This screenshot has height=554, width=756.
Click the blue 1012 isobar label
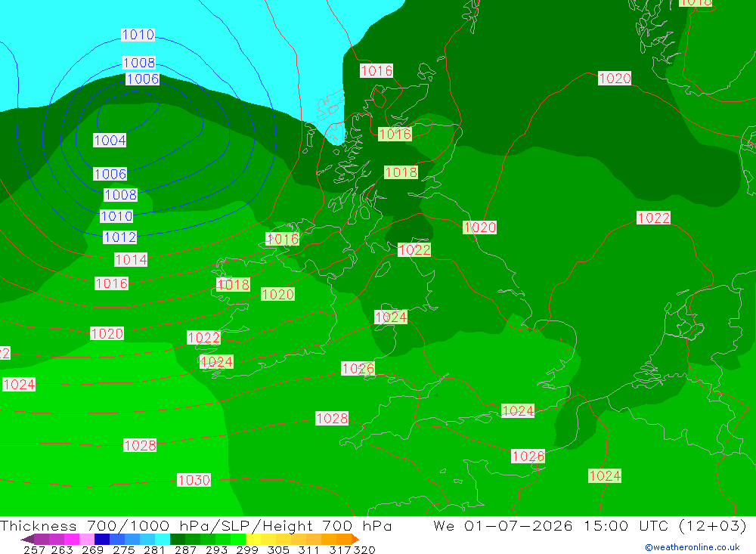(120, 237)
